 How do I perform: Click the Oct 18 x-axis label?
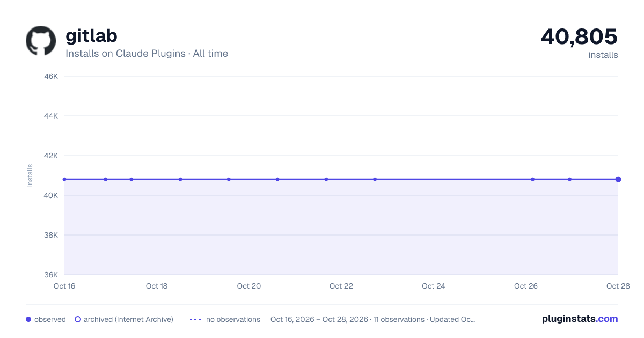[x=157, y=286]
